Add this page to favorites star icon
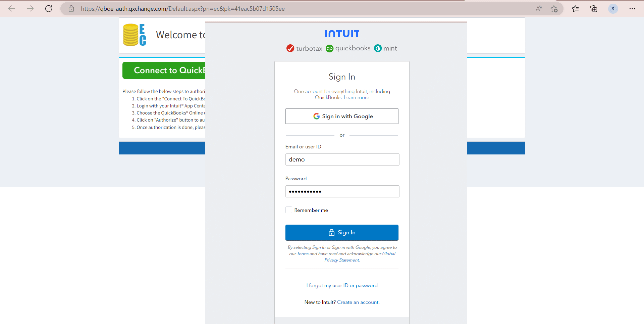The width and height of the screenshot is (644, 324). [554, 9]
